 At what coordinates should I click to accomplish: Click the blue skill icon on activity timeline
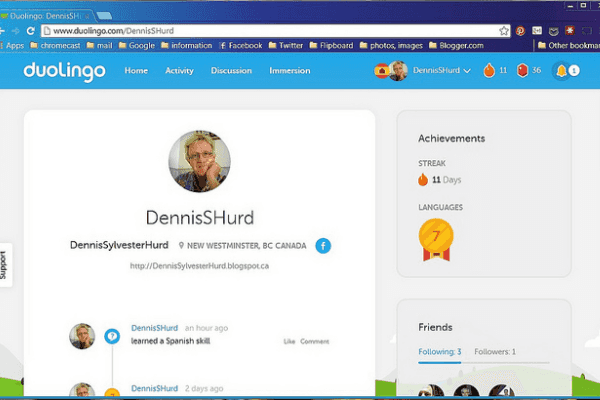tap(112, 336)
